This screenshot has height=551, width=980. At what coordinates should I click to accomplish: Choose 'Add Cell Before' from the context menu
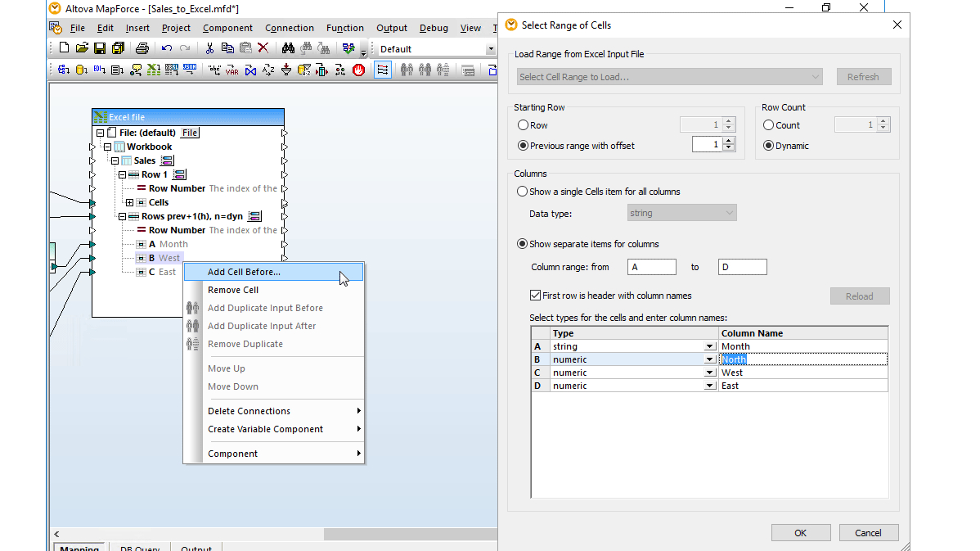pos(243,271)
